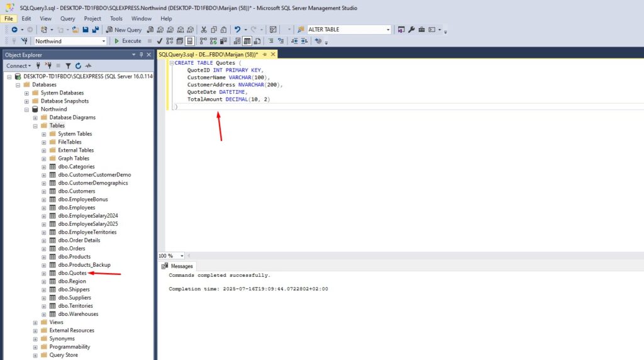Toggle IntelliSense Enabled button
The height and width of the screenshot is (360, 644).
click(190, 41)
